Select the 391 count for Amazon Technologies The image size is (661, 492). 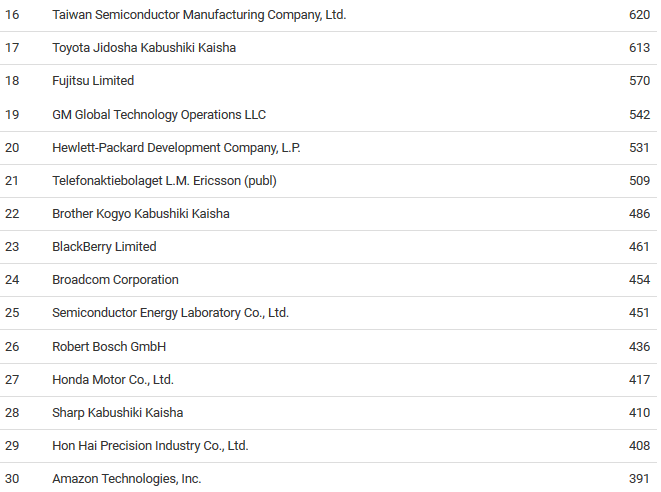coord(639,479)
